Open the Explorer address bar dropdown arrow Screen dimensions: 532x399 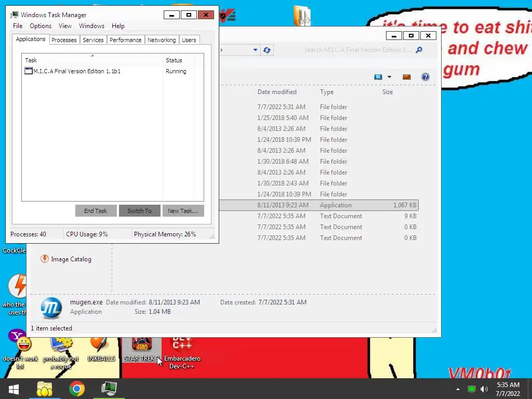[255, 50]
